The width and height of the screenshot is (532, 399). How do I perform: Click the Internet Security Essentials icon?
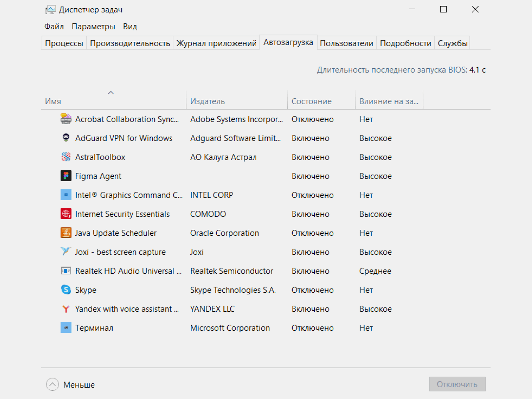(x=66, y=214)
